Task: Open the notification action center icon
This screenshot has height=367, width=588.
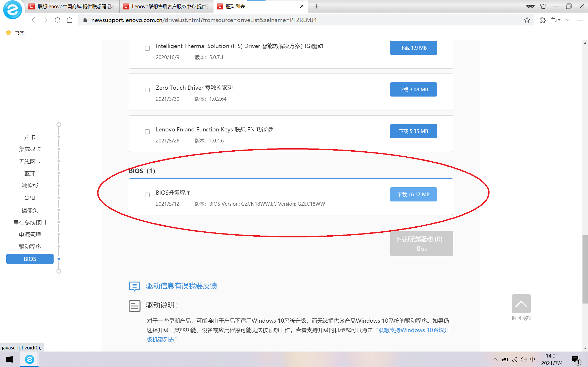Action: [x=576, y=360]
